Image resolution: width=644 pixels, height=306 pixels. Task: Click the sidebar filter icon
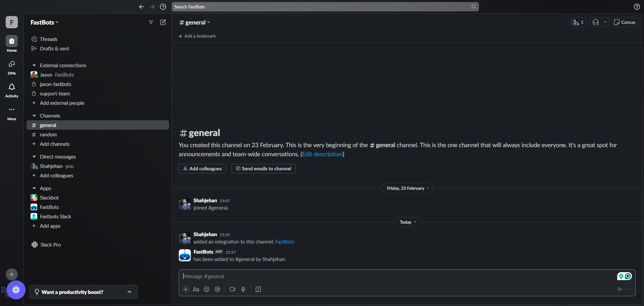click(x=151, y=22)
